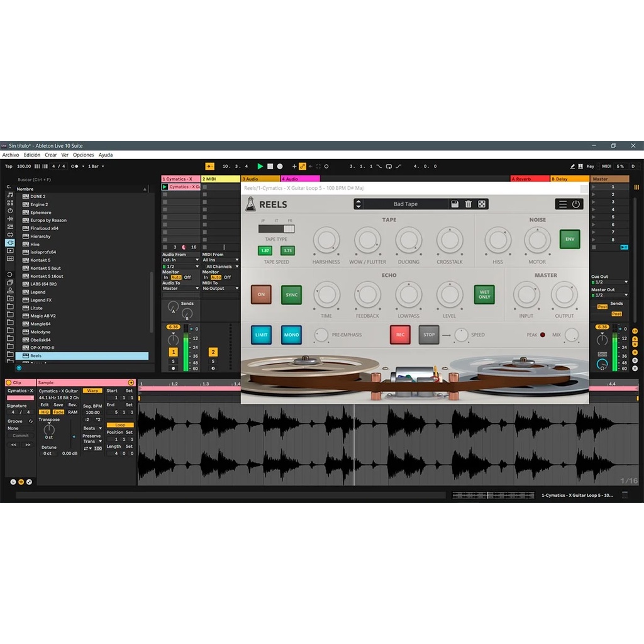Image resolution: width=644 pixels, height=644 pixels.
Task: Open the Cue Out 1/2 dropdown
Action: [x=609, y=282]
